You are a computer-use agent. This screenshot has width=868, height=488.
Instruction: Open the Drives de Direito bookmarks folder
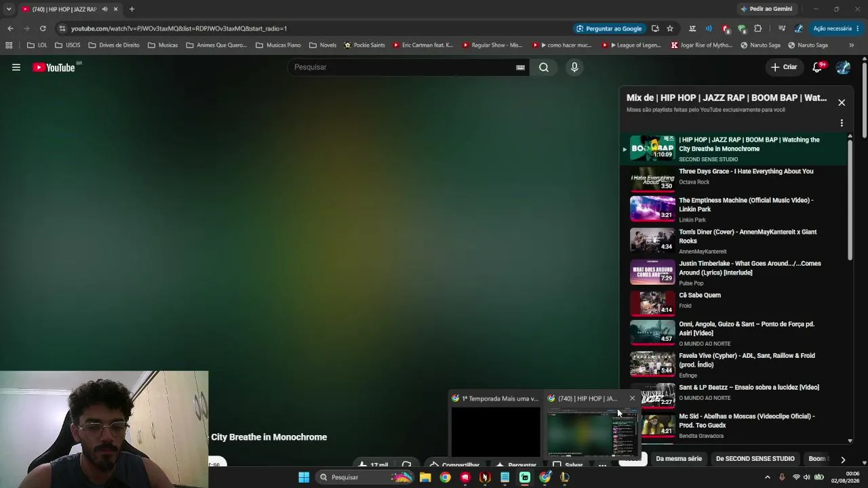tap(114, 45)
